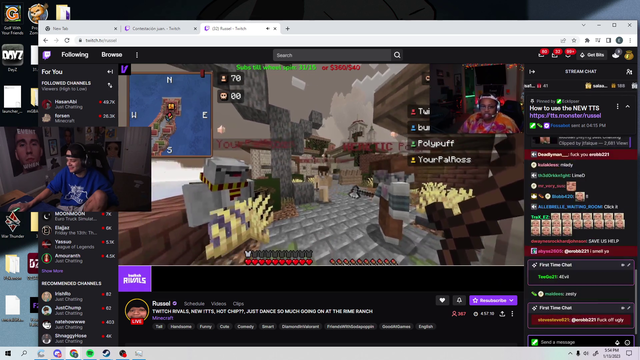Show hidden system tray icons
Image resolution: width=640 pixels, height=360 pixels.
pyautogui.click(x=570, y=353)
